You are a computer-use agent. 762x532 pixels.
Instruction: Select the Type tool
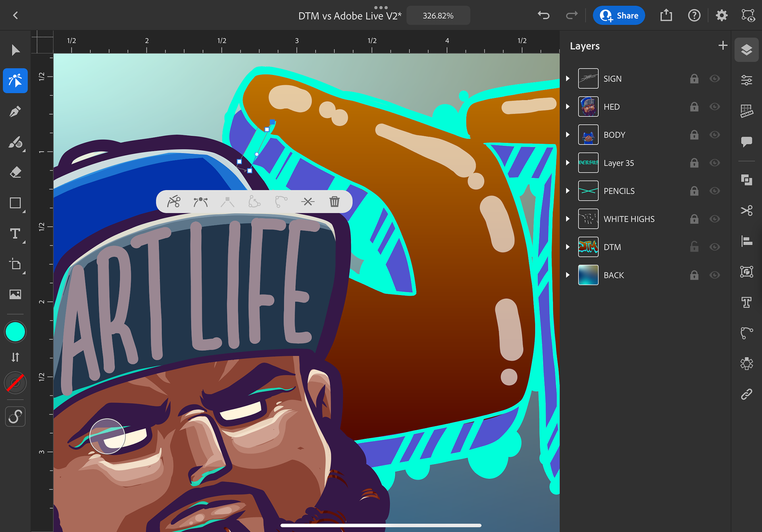tap(15, 234)
